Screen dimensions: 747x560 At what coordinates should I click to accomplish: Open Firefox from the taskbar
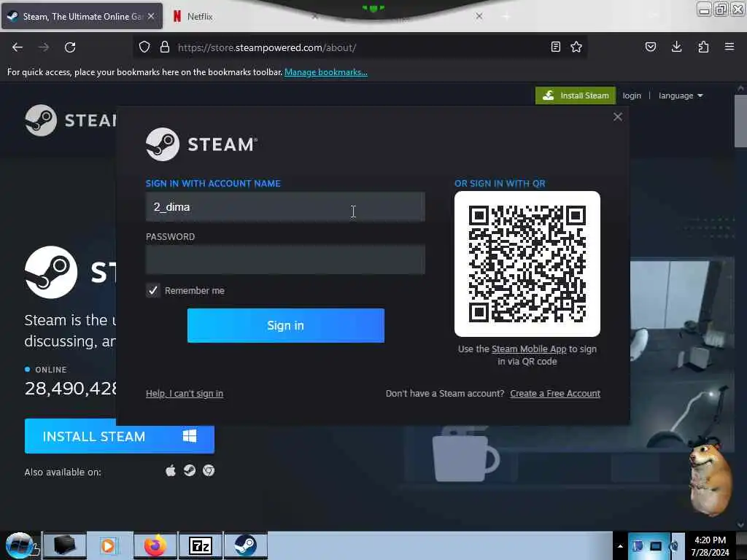pyautogui.click(x=155, y=545)
